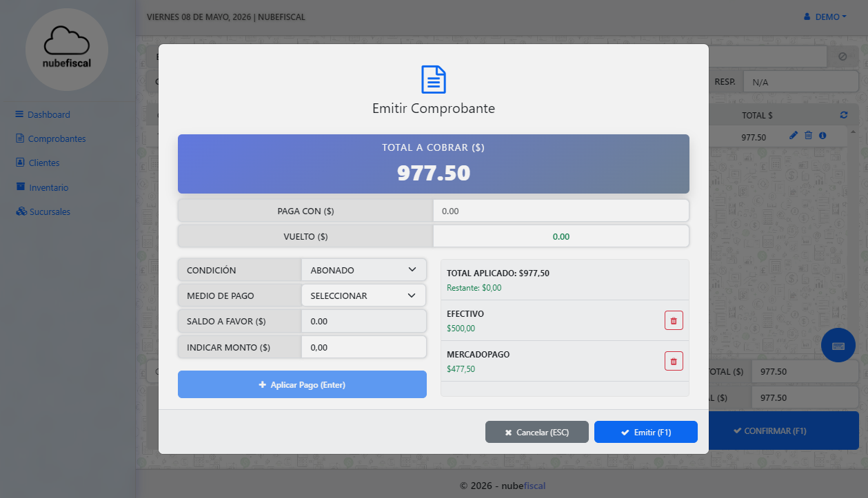This screenshot has height=498, width=868.
Task: Click the MERCADOPAGO amount $477,50
Action: (461, 369)
